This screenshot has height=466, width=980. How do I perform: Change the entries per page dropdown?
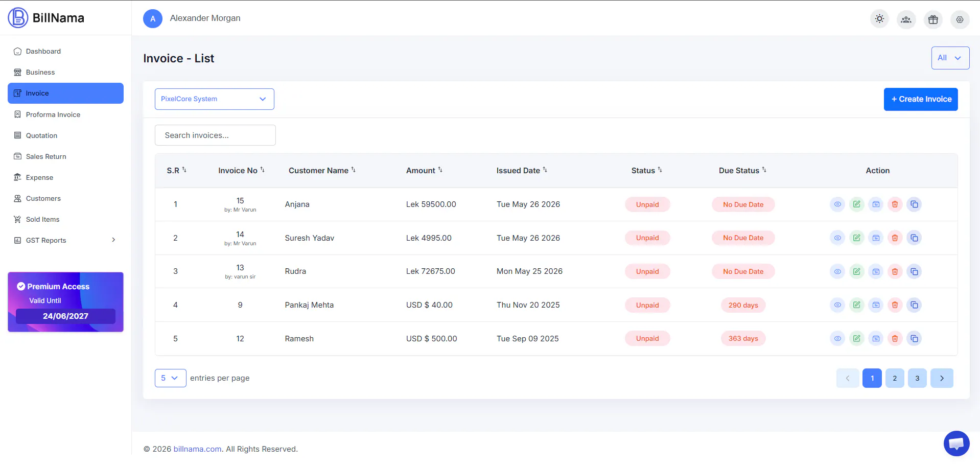click(x=170, y=378)
